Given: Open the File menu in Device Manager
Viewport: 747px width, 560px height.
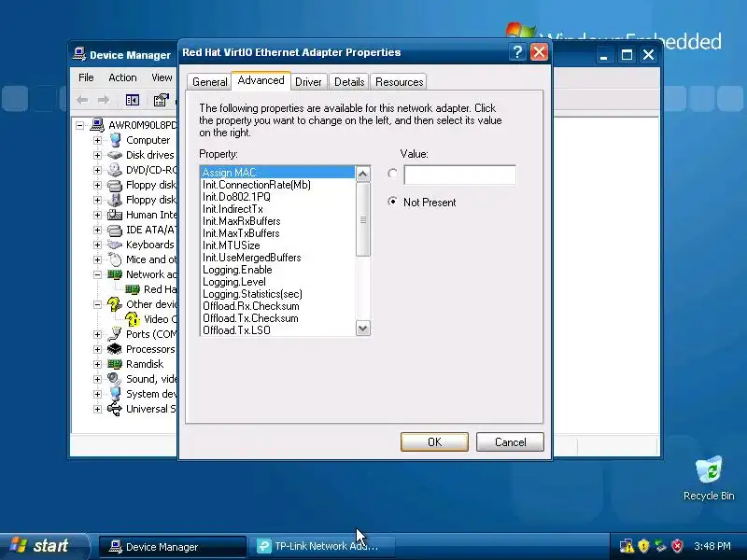Looking at the screenshot, I should [x=86, y=77].
